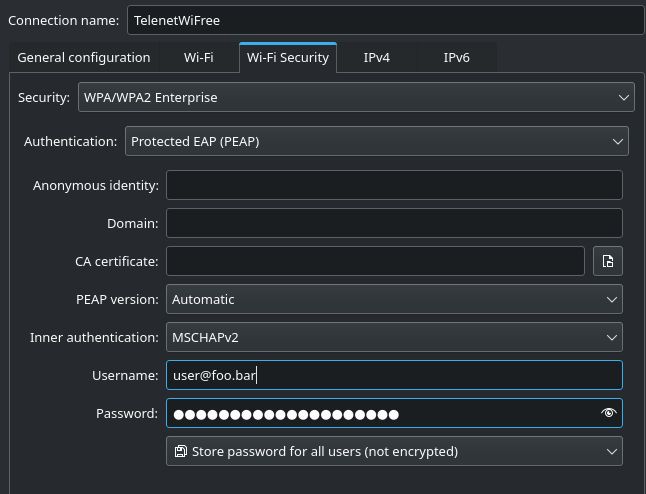Click inside the Password field
The image size is (646, 494).
tap(380, 413)
